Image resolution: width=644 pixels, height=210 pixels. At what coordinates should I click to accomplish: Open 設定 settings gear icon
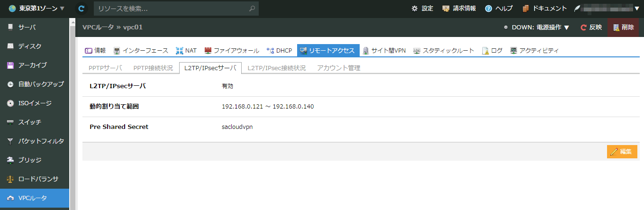[415, 9]
